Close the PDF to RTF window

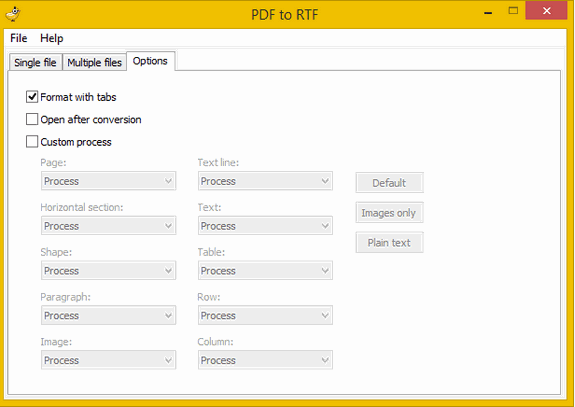click(x=546, y=11)
